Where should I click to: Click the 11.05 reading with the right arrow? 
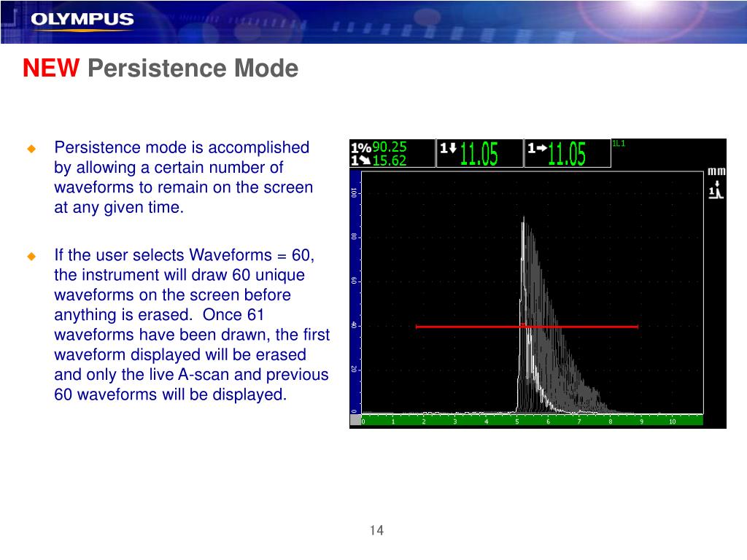(x=567, y=154)
